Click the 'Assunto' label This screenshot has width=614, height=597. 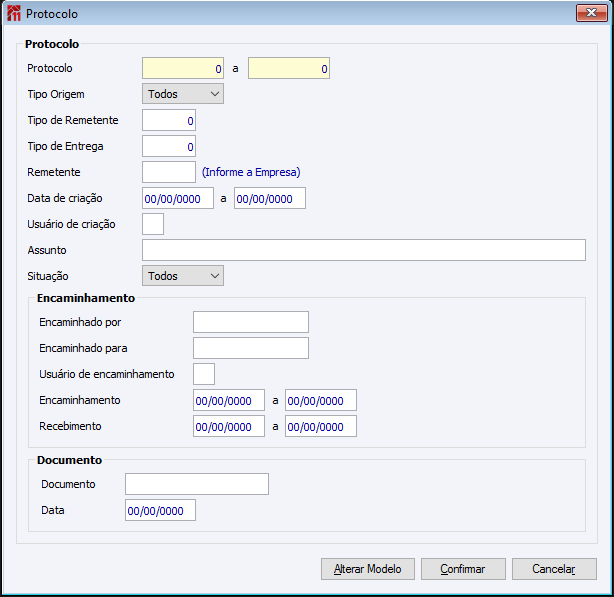point(47,250)
